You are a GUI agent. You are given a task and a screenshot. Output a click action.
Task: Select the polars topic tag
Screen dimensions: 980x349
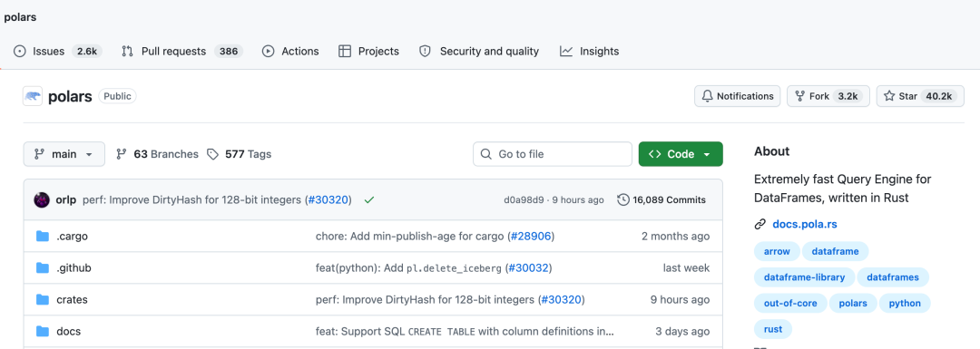coord(853,304)
